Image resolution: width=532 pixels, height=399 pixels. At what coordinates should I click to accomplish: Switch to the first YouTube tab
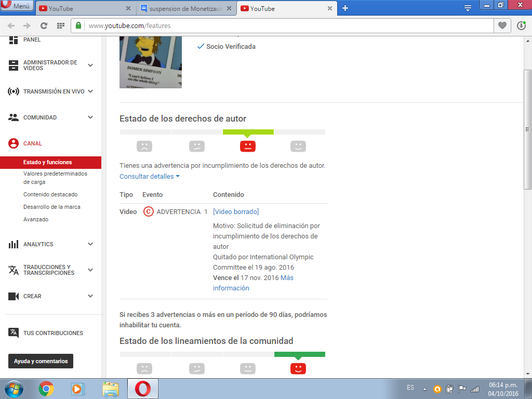pos(85,8)
